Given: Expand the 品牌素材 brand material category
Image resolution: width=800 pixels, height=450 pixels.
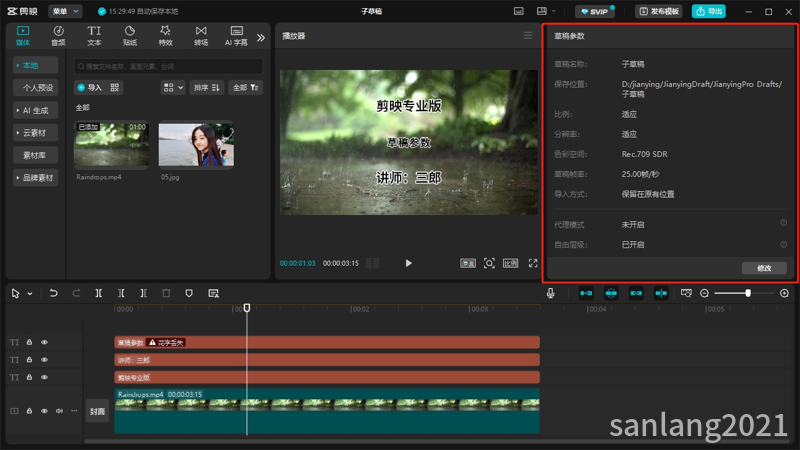Looking at the screenshot, I should (35, 178).
